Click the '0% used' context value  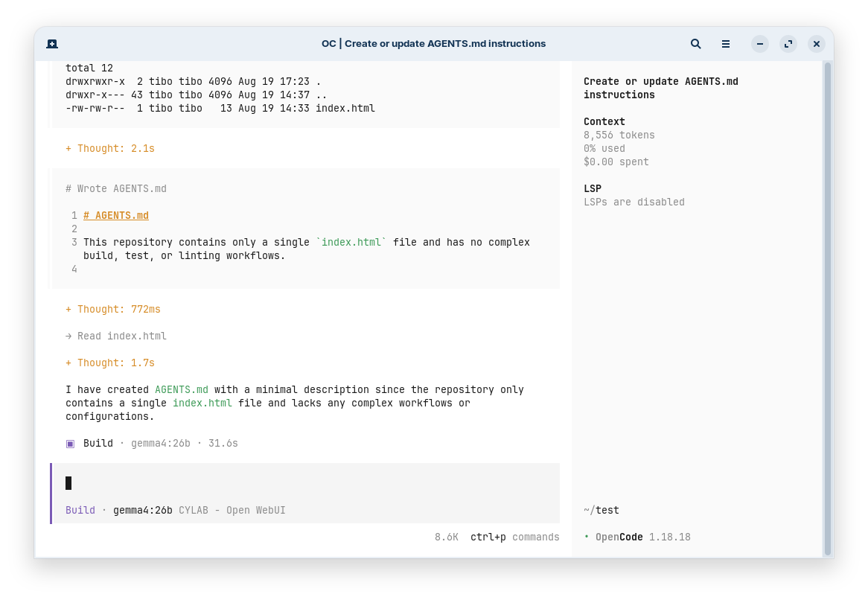[x=604, y=148]
